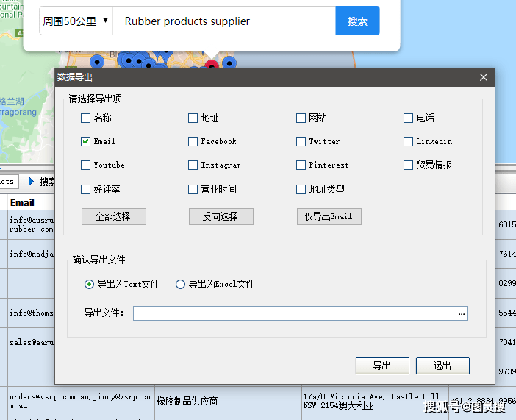Open the 周围50公里 radius dropdown

[x=76, y=21]
